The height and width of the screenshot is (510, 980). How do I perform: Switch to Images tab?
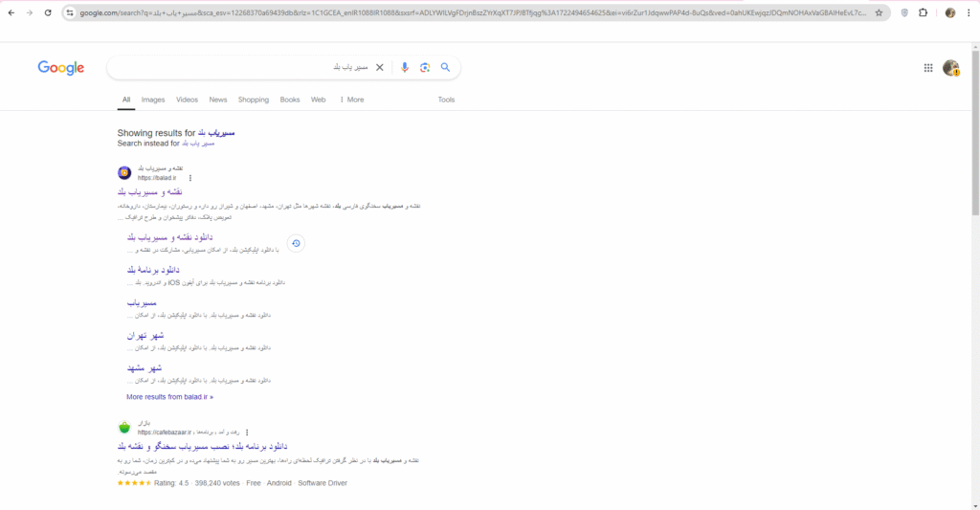pos(153,100)
